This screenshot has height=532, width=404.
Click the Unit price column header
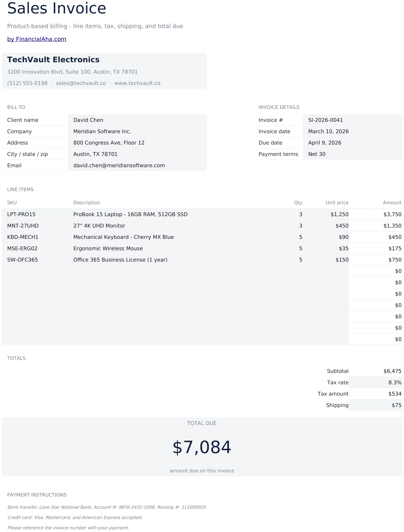click(x=337, y=203)
